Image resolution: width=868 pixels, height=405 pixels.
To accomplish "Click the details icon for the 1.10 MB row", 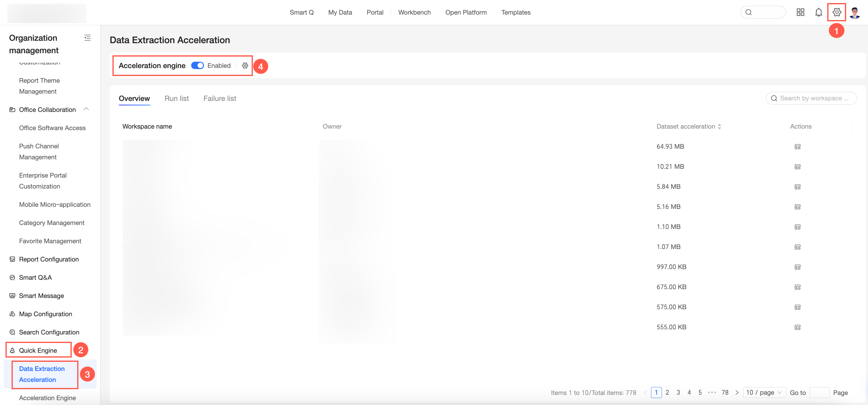I will pos(797,227).
